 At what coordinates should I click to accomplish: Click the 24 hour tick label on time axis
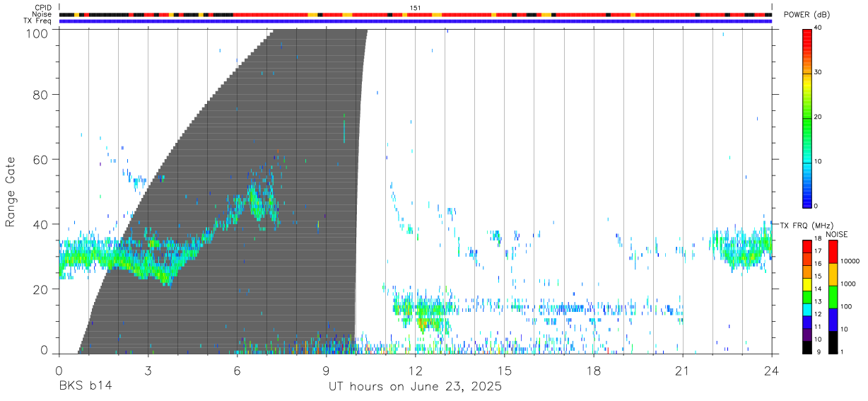[771, 371]
